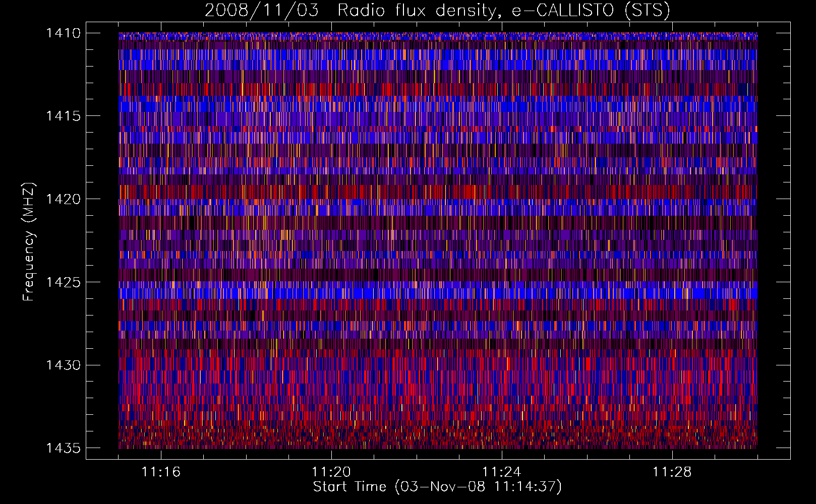Click the 1410 frequency tick label
816x504 pixels.
pos(63,33)
